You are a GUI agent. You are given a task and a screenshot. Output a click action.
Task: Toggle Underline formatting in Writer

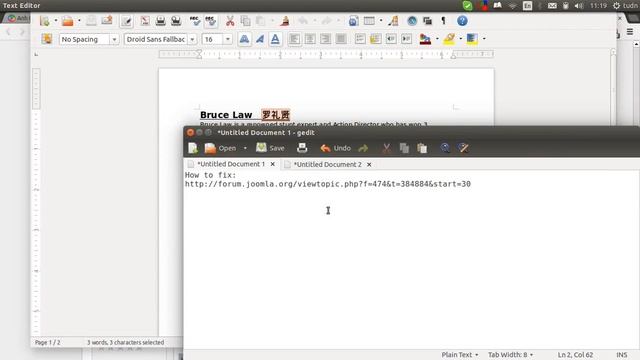(275, 39)
